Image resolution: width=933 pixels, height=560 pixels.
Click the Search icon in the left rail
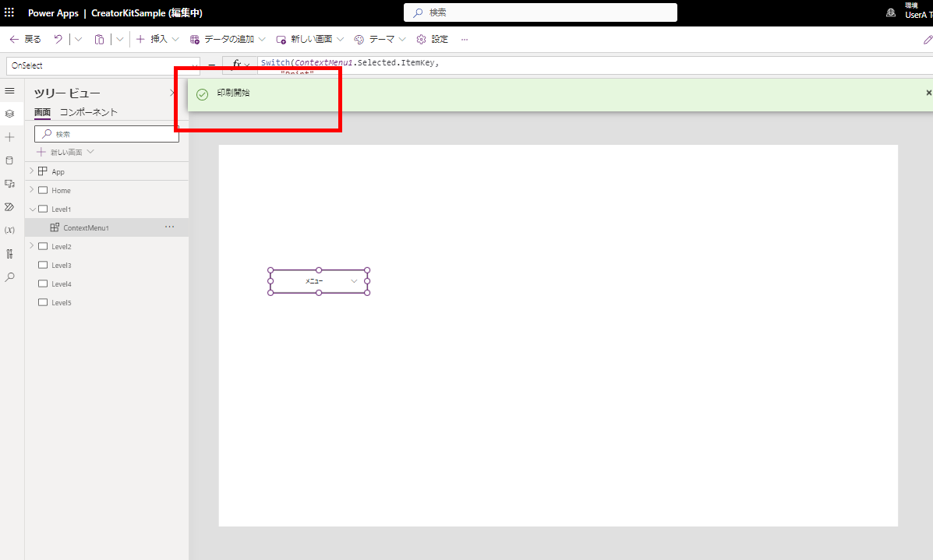pyautogui.click(x=10, y=276)
